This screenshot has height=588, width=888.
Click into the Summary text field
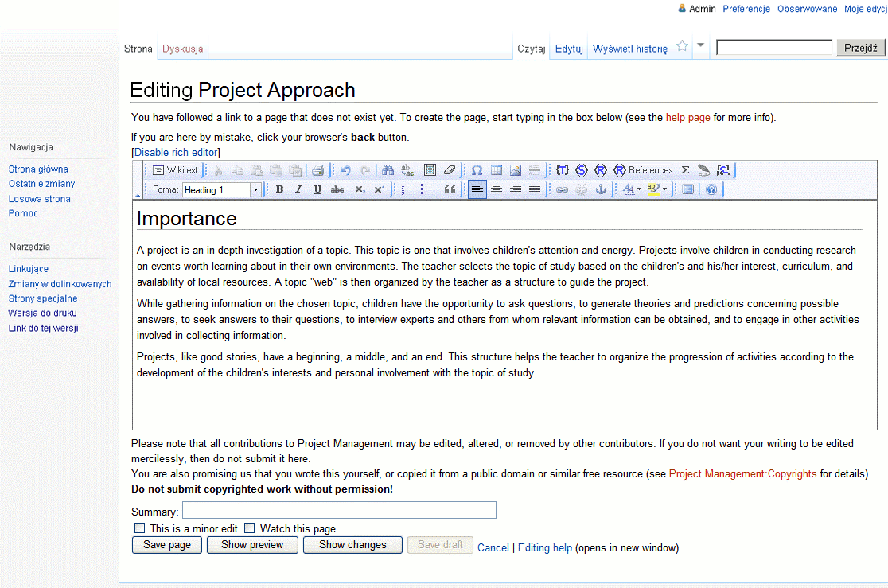[x=339, y=510]
